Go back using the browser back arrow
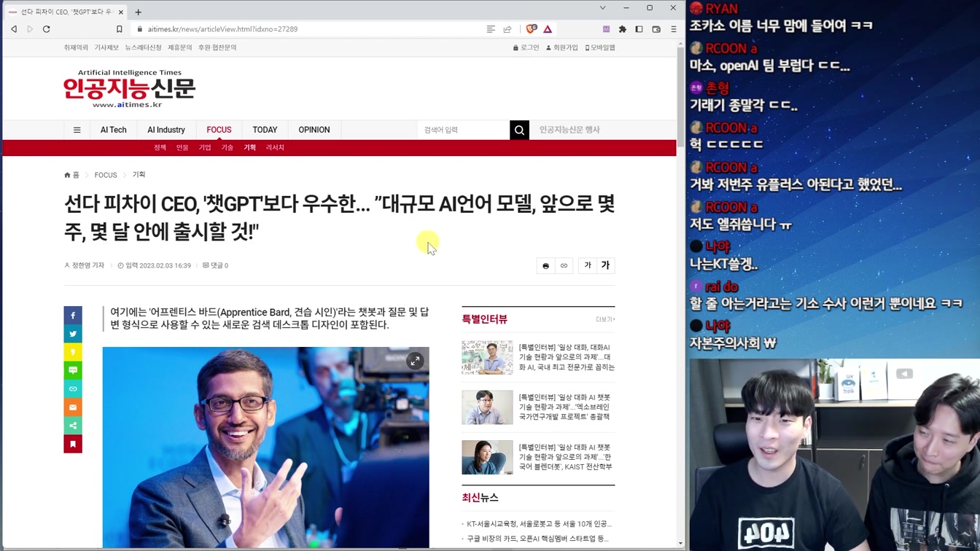The width and height of the screenshot is (980, 551). click(x=14, y=29)
